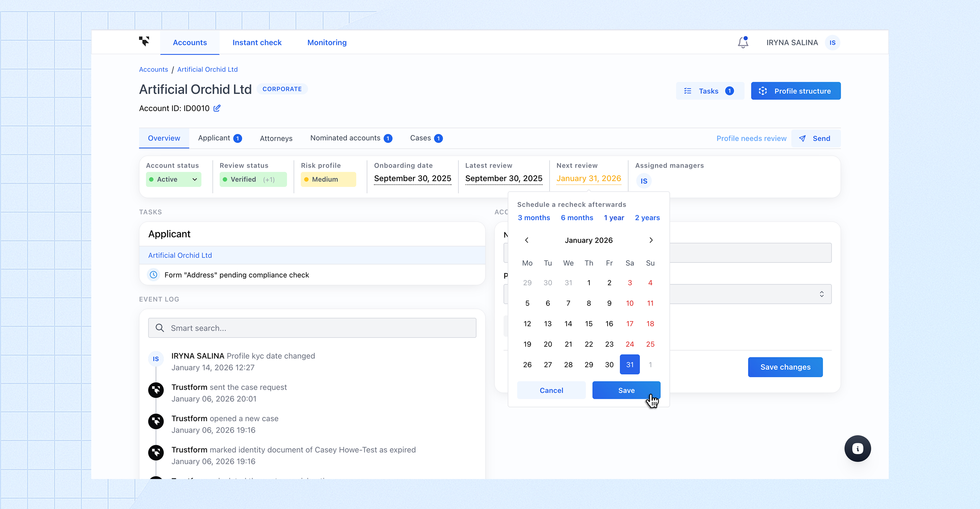This screenshot has height=509, width=980.
Task: Open the Profile structure button
Action: 796,91
